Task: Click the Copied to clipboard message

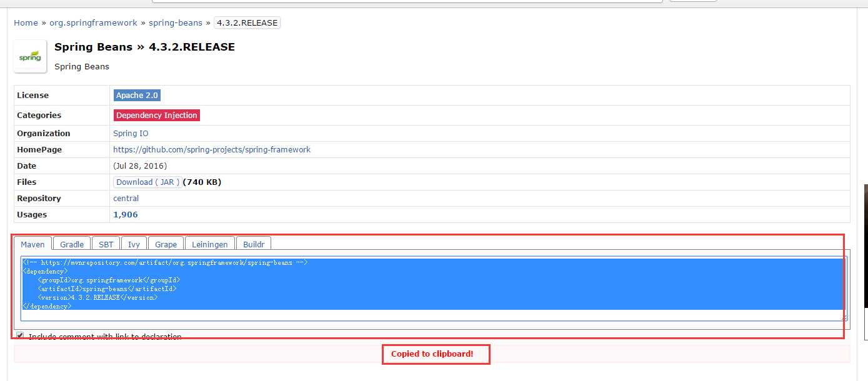Action: [432, 354]
